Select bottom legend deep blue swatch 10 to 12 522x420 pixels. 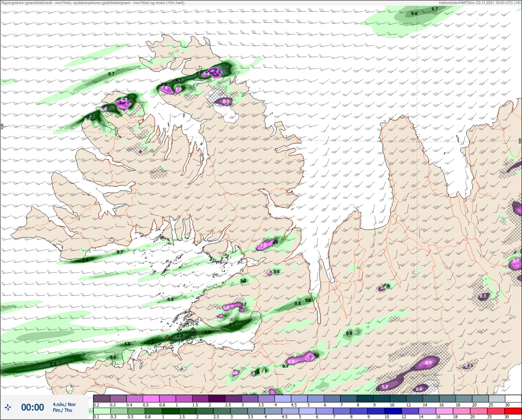click(x=393, y=411)
